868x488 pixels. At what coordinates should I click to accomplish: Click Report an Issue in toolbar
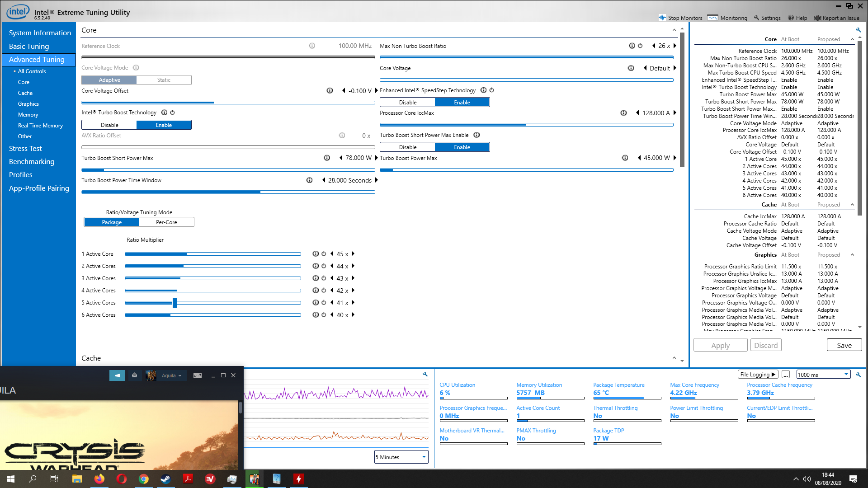837,18
